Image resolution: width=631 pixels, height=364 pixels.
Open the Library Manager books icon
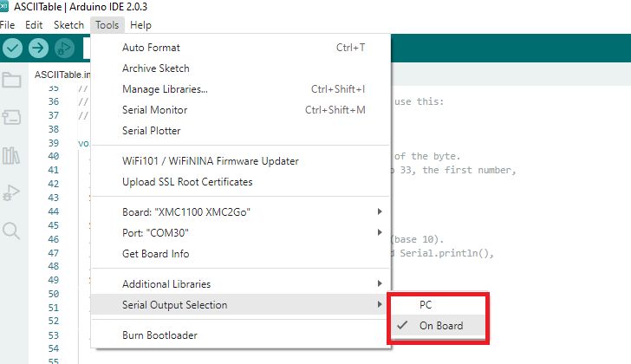[x=11, y=155]
